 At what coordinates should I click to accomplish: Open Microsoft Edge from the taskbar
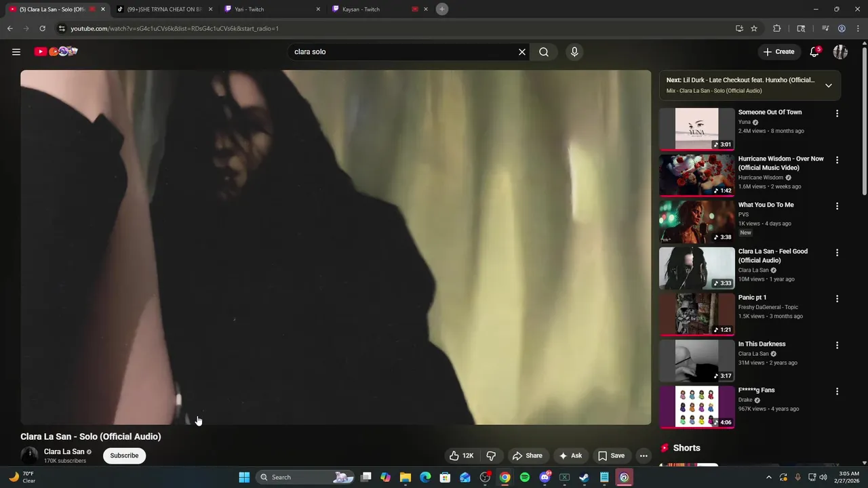(425, 477)
